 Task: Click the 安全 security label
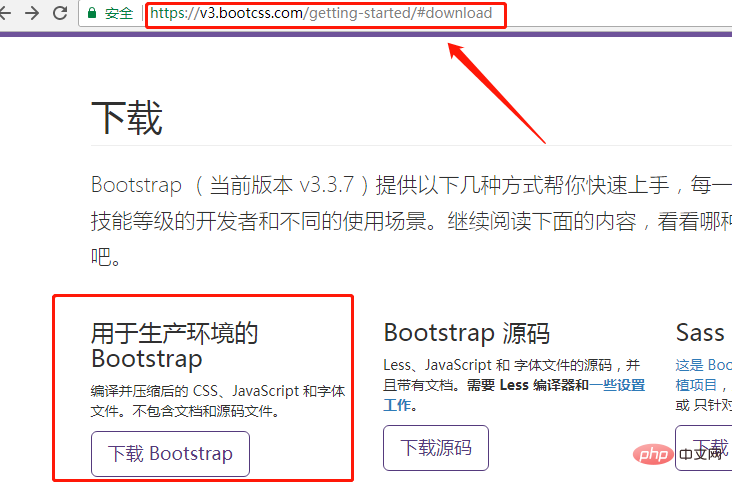click(x=119, y=14)
